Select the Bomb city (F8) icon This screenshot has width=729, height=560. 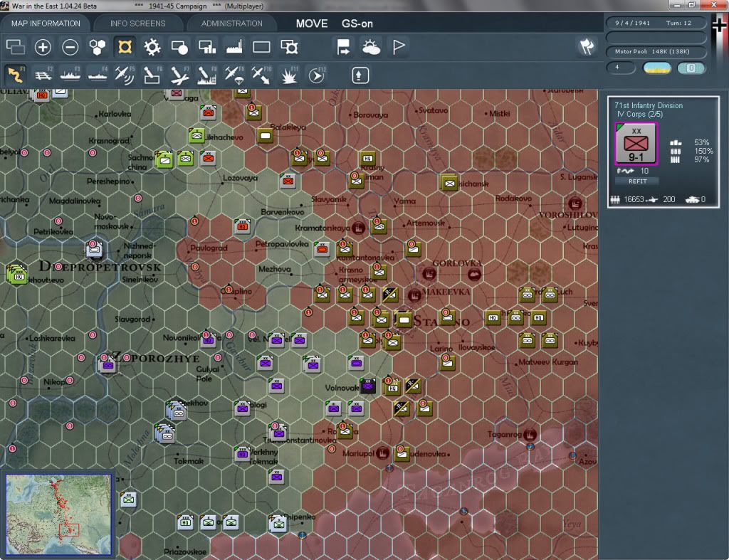[207, 75]
